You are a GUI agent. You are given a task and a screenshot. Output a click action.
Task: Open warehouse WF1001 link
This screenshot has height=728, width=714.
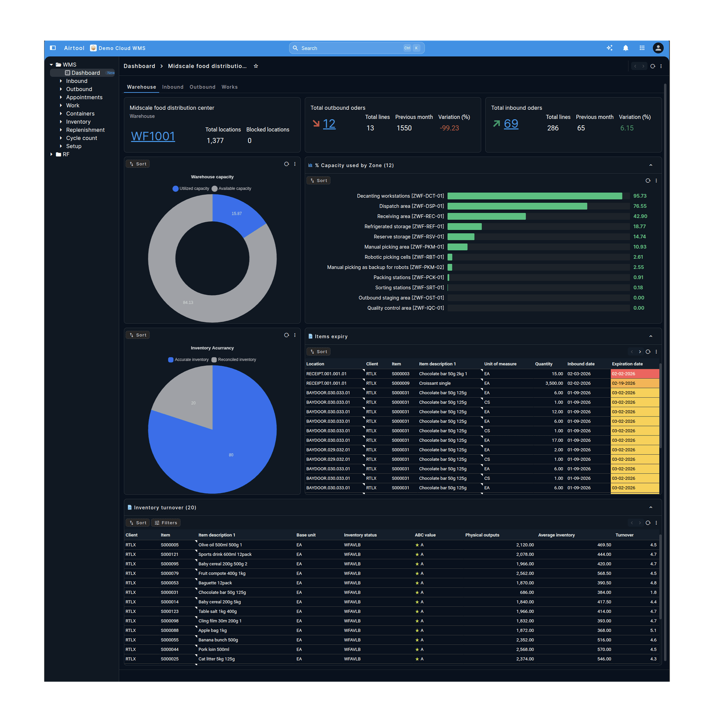click(153, 136)
